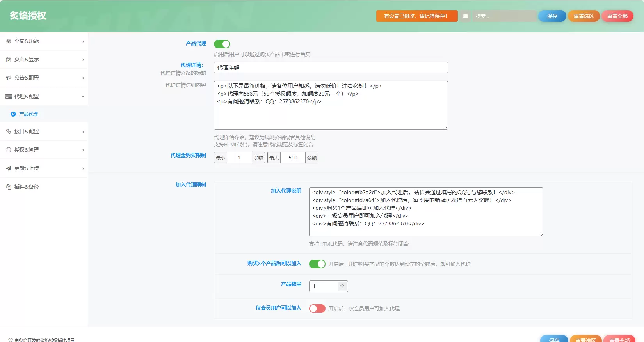Image resolution: width=644 pixels, height=342 pixels.
Task: Enable the 仅会员用户可以加入 switch
Action: click(x=317, y=308)
